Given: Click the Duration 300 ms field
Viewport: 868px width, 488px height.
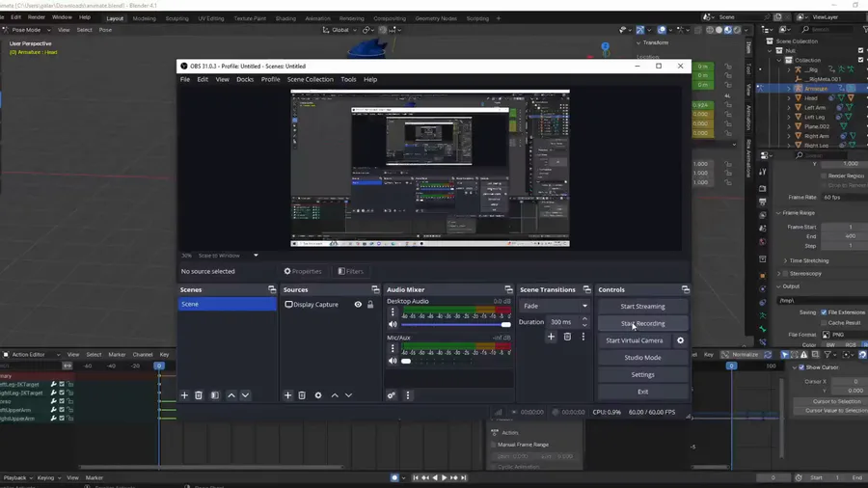Looking at the screenshot, I should [562, 321].
